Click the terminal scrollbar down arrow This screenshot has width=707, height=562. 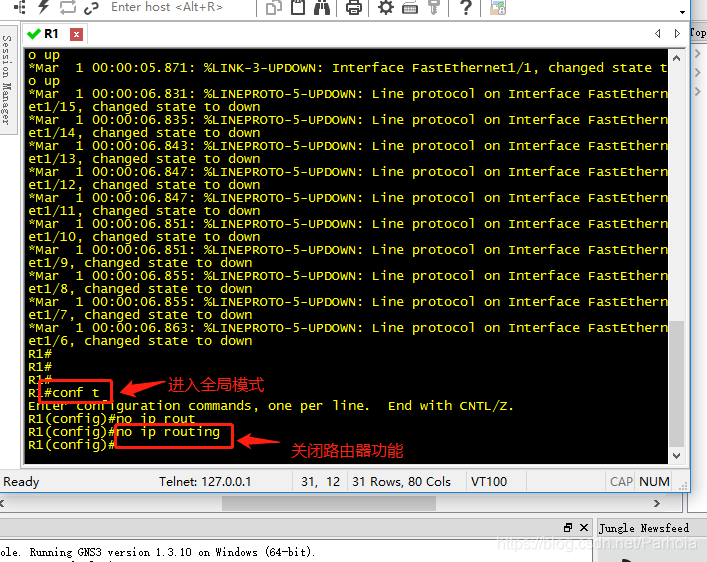[x=676, y=456]
